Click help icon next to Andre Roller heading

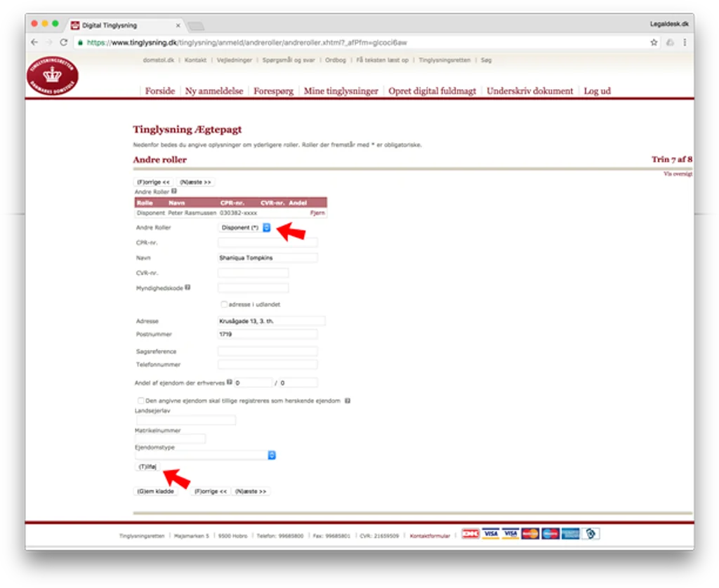pos(174,191)
